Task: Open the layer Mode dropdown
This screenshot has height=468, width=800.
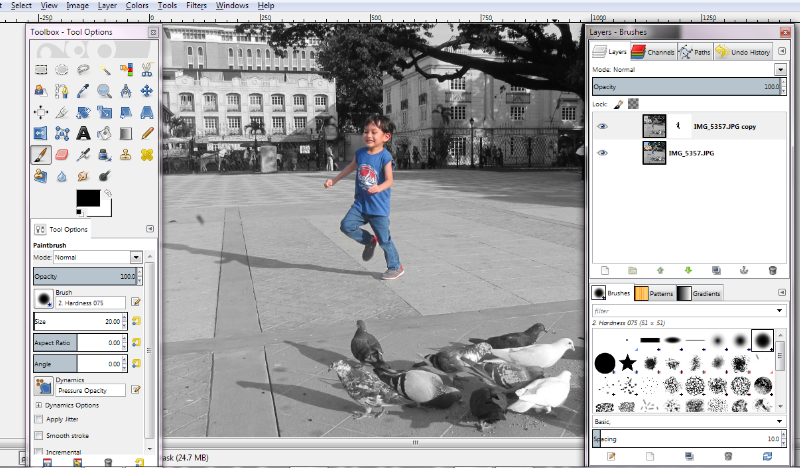Action: (x=780, y=69)
